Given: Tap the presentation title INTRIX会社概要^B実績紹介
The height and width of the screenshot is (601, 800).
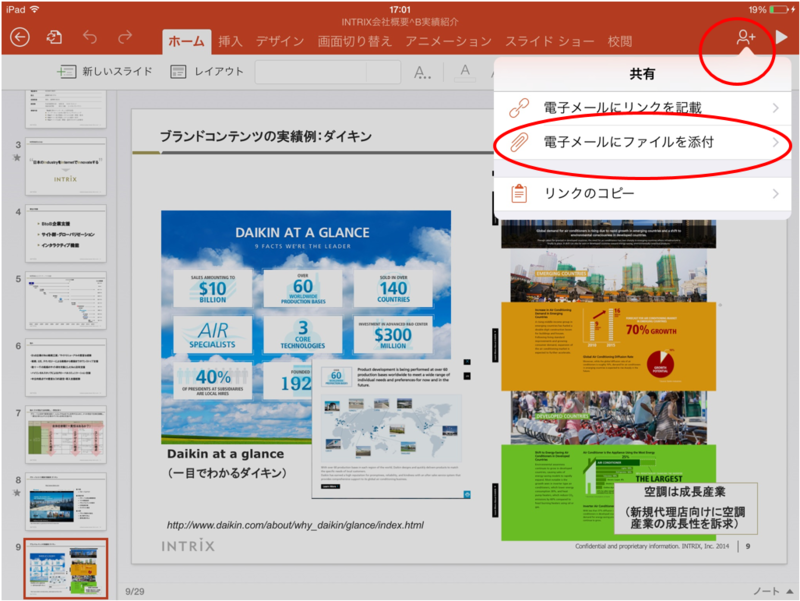Looking at the screenshot, I should click(x=400, y=22).
